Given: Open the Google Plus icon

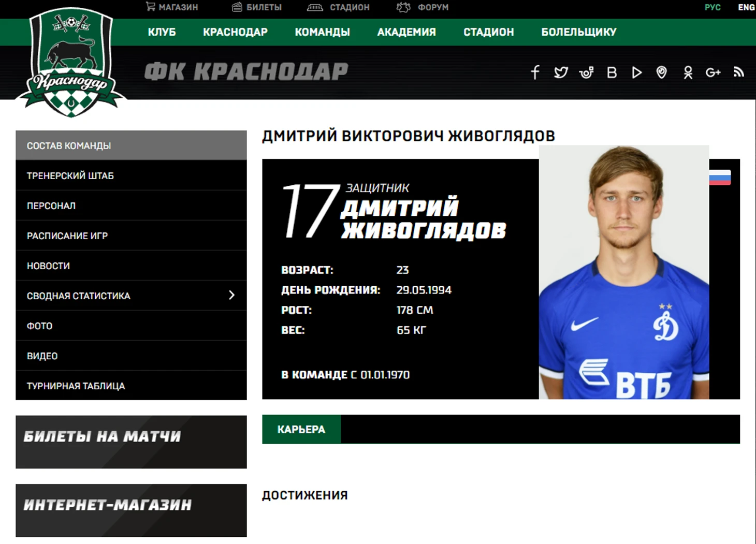Looking at the screenshot, I should click(713, 72).
